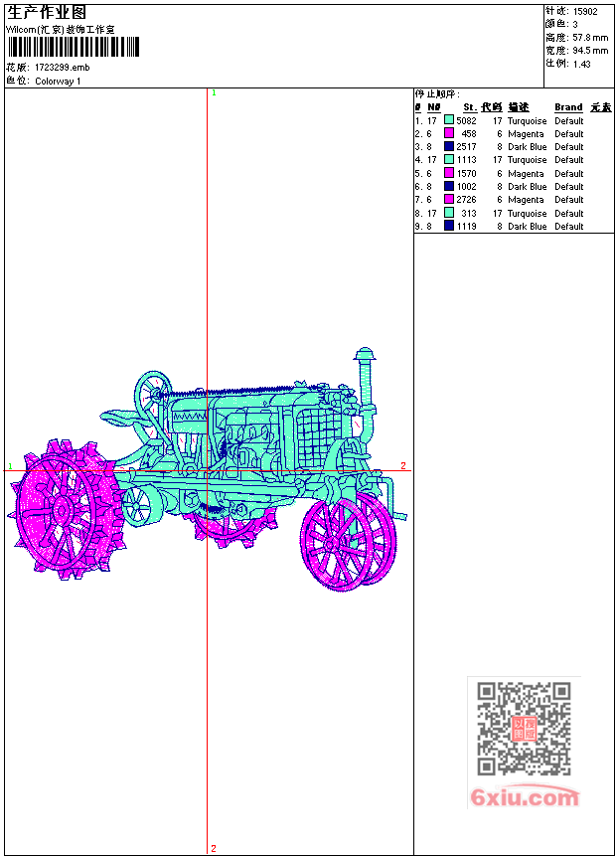Click the tractor embroidery design preview
Viewport: 616px width, 856px height.
(208, 469)
